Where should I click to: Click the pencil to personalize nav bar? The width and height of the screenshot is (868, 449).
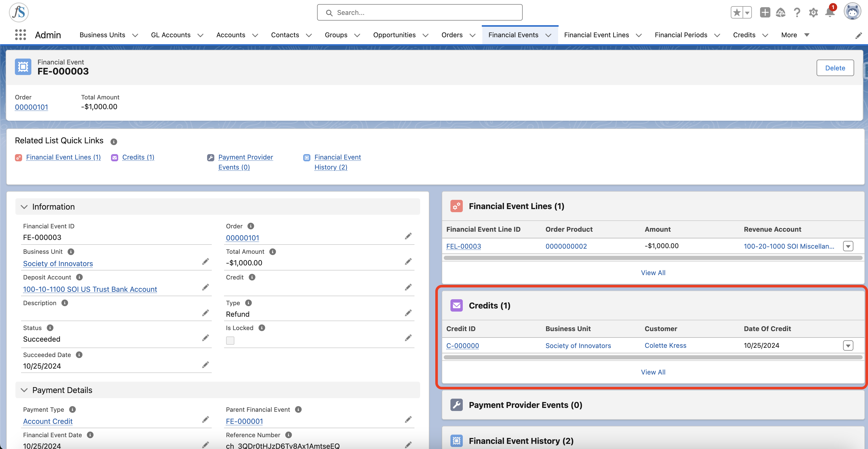858,35
